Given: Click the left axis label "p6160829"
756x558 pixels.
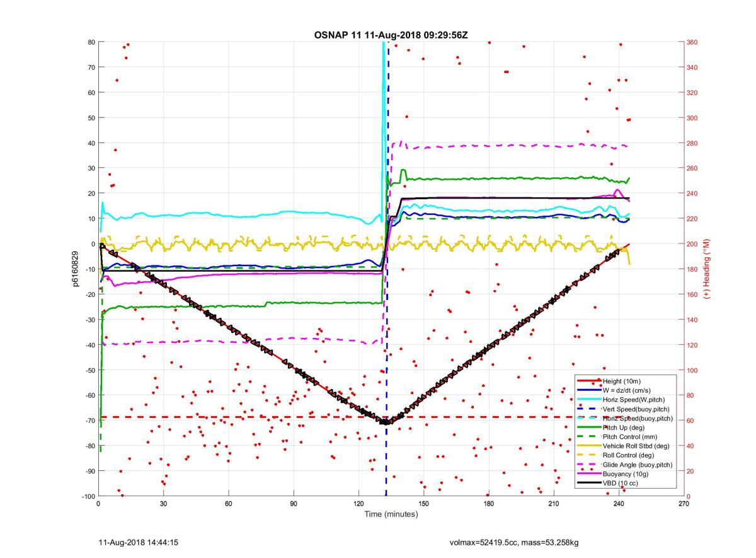Looking at the screenshot, I should pos(74,268).
